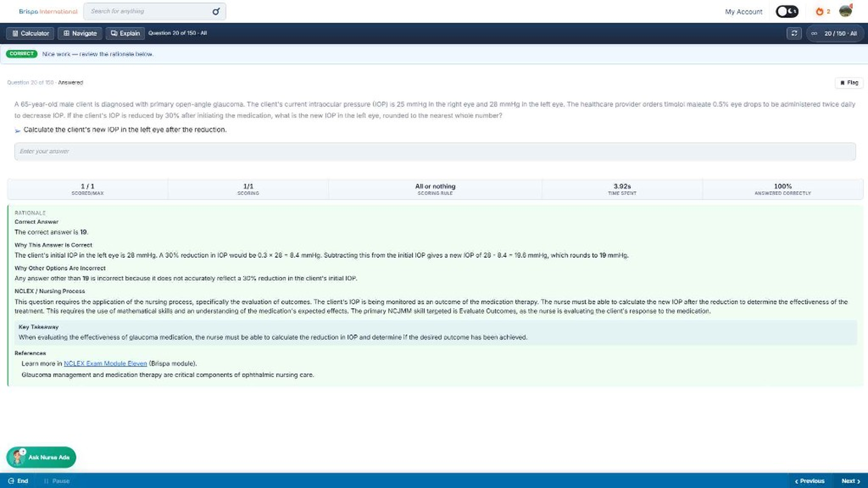The height and width of the screenshot is (488, 868).
Task: Go to the Next question
Action: pyautogui.click(x=851, y=481)
